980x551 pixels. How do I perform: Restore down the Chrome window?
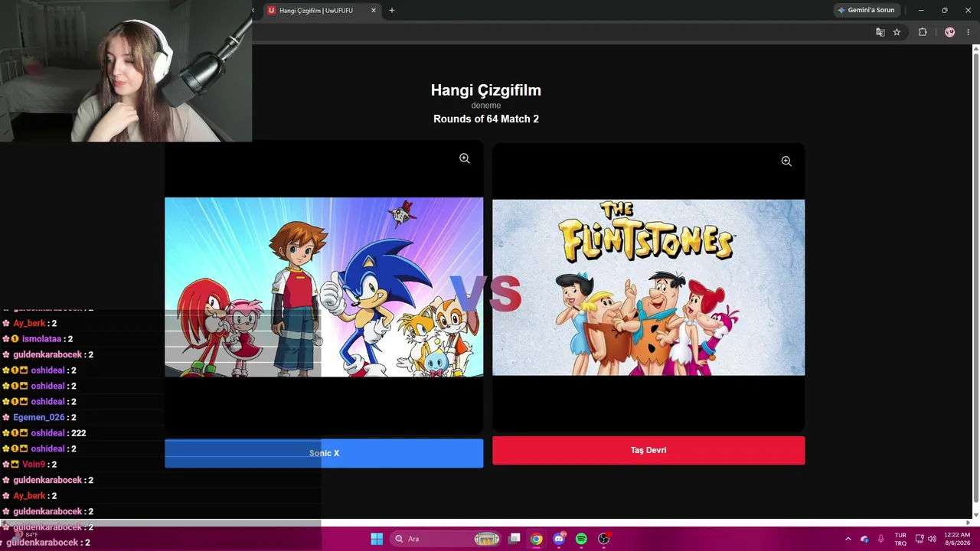944,10
